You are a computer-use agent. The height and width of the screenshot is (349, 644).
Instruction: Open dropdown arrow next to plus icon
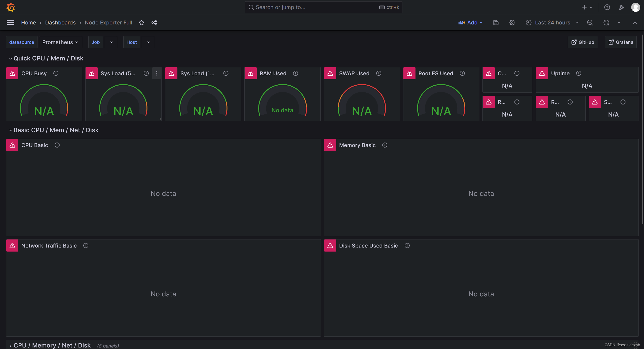click(x=591, y=7)
